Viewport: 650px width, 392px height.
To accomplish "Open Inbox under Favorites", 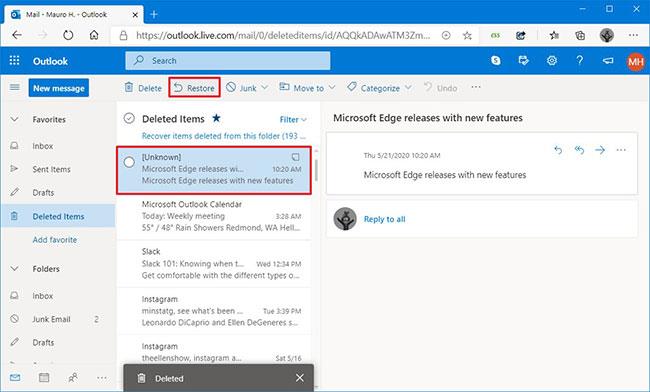I will (x=58, y=146).
